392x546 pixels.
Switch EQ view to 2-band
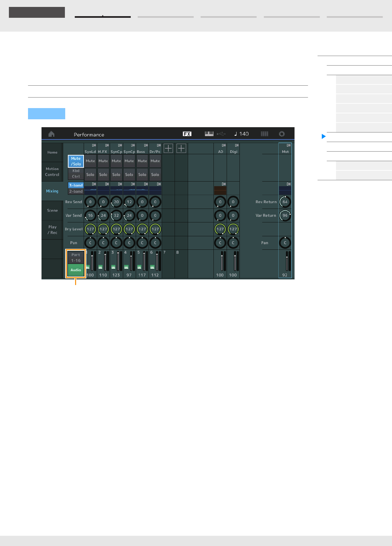point(76,191)
